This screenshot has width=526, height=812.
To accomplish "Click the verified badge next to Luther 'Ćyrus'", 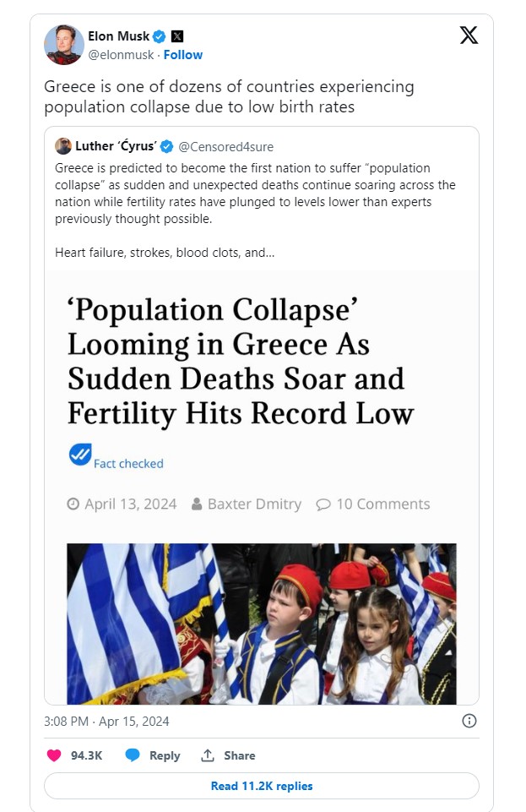I will (166, 146).
